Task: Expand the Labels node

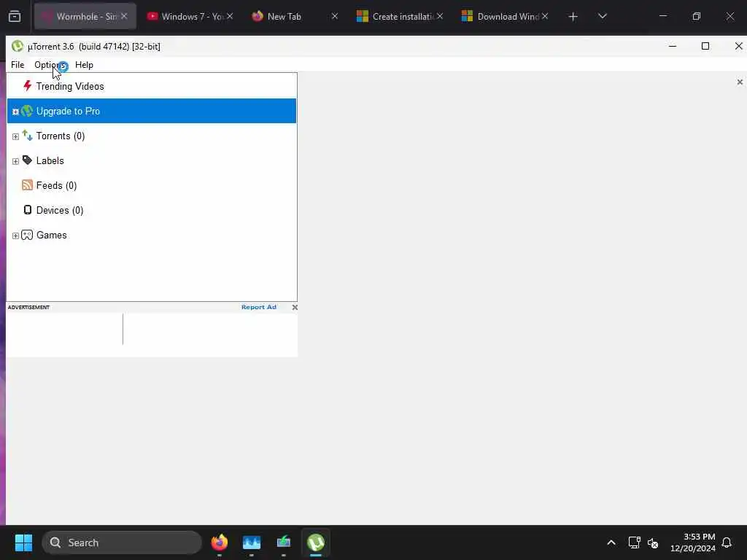Action: coord(15,161)
